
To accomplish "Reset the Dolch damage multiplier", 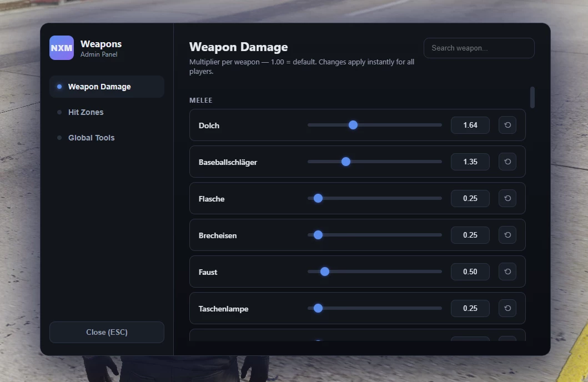I will coord(507,125).
